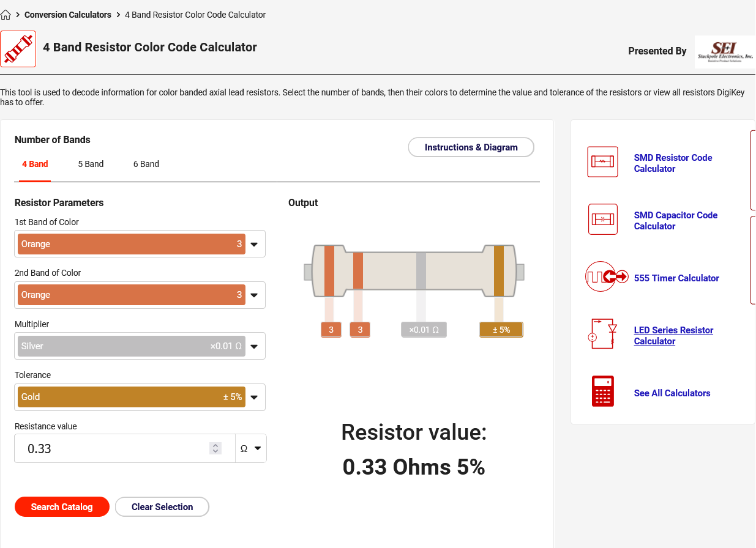Click the Gold tolerance color selection
The image size is (756, 548).
(x=132, y=397)
